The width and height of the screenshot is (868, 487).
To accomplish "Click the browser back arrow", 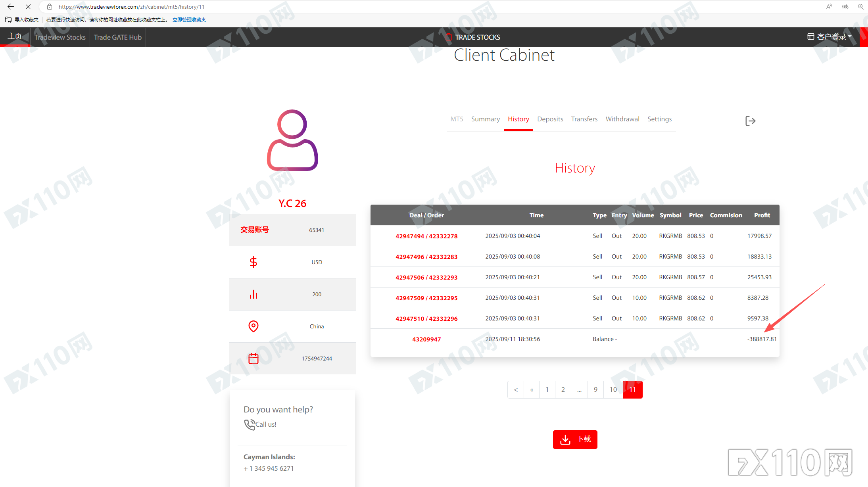I will 11,7.
